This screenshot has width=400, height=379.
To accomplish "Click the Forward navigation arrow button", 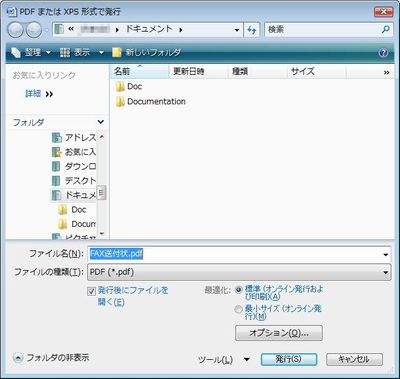I will pos(34,30).
